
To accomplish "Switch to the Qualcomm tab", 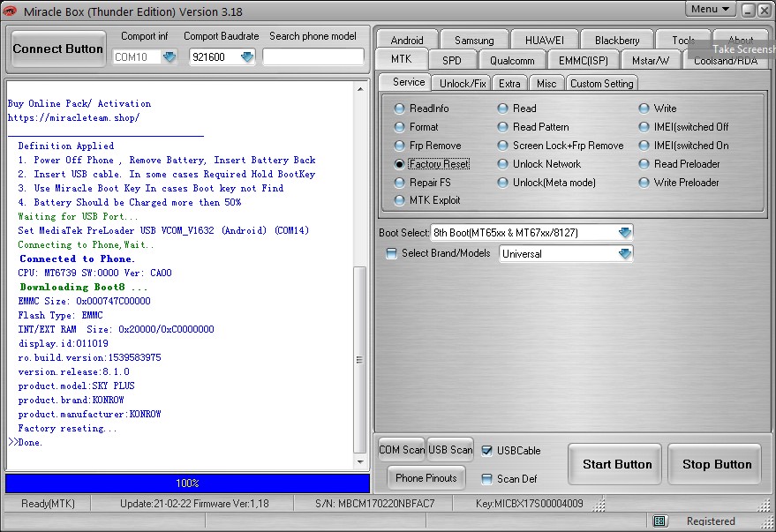I will pos(512,61).
